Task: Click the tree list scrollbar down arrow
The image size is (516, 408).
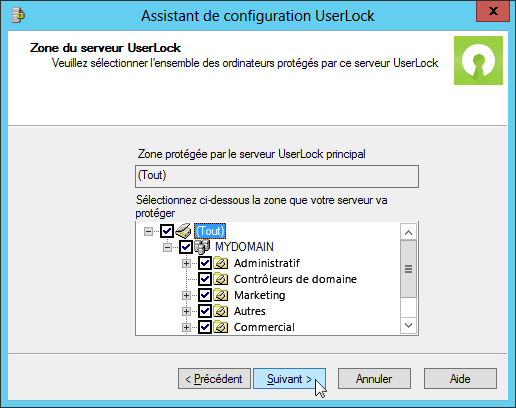Action: click(409, 325)
